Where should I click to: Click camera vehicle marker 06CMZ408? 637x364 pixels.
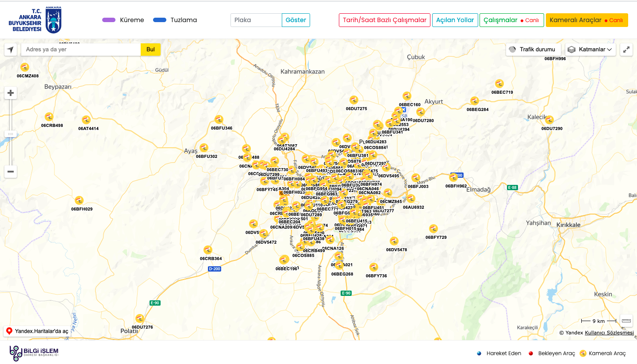tap(25, 67)
